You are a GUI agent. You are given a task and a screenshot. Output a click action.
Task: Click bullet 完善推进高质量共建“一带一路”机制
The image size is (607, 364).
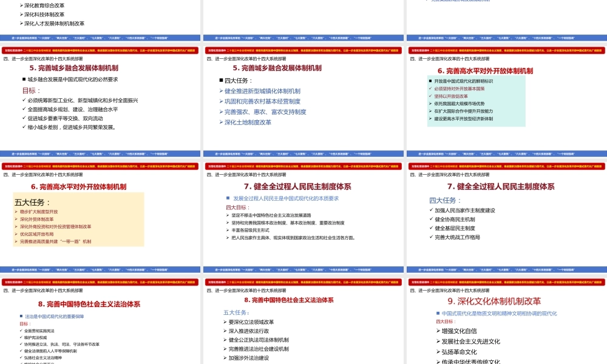point(55,241)
